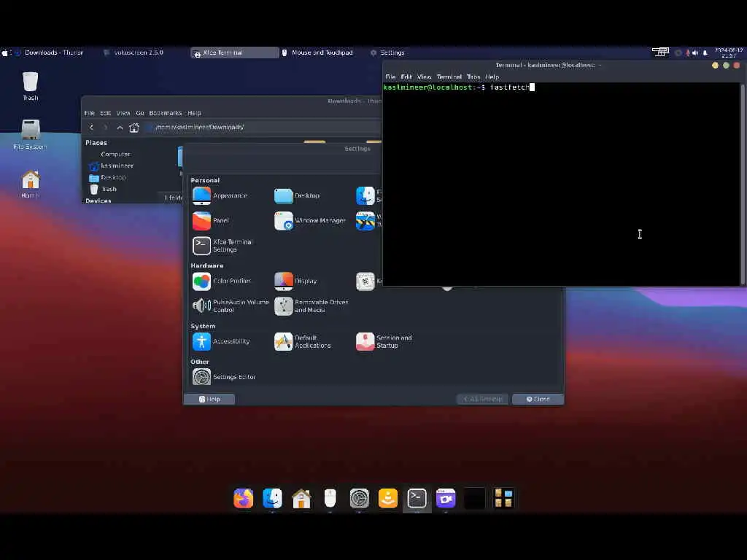Open the Finder-face File Manager settings icon
Image resolution: width=747 pixels, height=560 pixels.
coord(365,195)
